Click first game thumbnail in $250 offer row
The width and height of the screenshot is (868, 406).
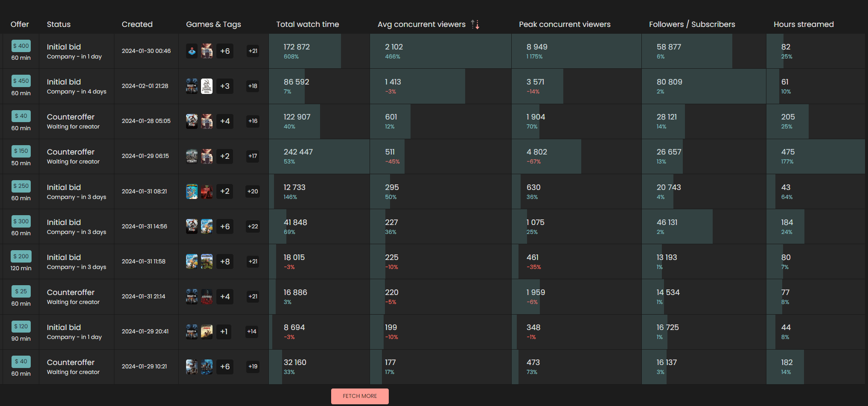point(192,192)
